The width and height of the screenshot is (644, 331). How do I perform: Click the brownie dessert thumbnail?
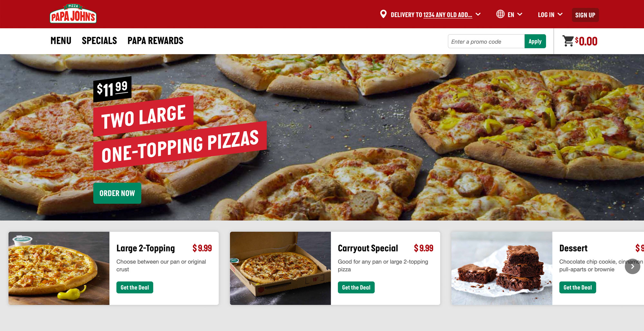pyautogui.click(x=502, y=268)
